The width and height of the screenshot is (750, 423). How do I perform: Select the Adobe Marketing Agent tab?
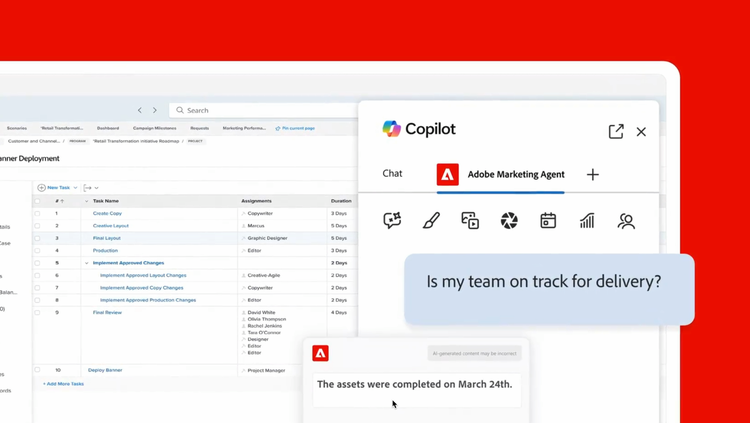click(x=500, y=175)
